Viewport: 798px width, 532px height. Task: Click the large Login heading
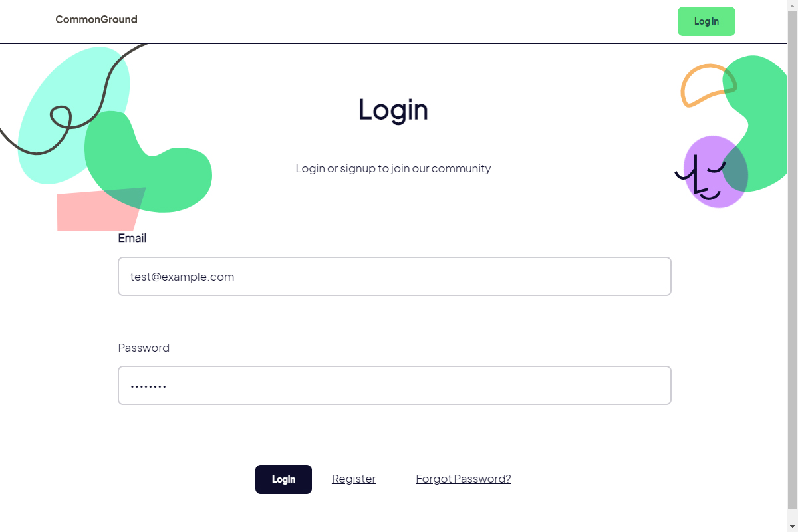tap(393, 110)
